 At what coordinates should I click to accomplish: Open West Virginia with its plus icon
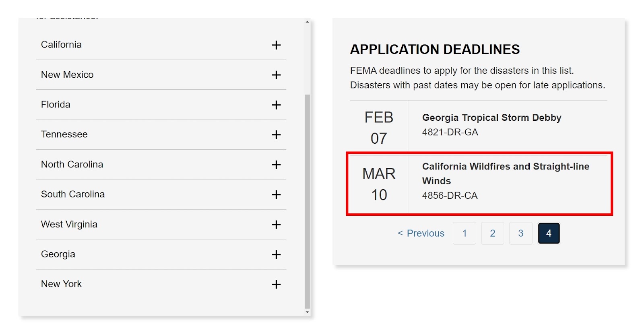pyautogui.click(x=276, y=225)
